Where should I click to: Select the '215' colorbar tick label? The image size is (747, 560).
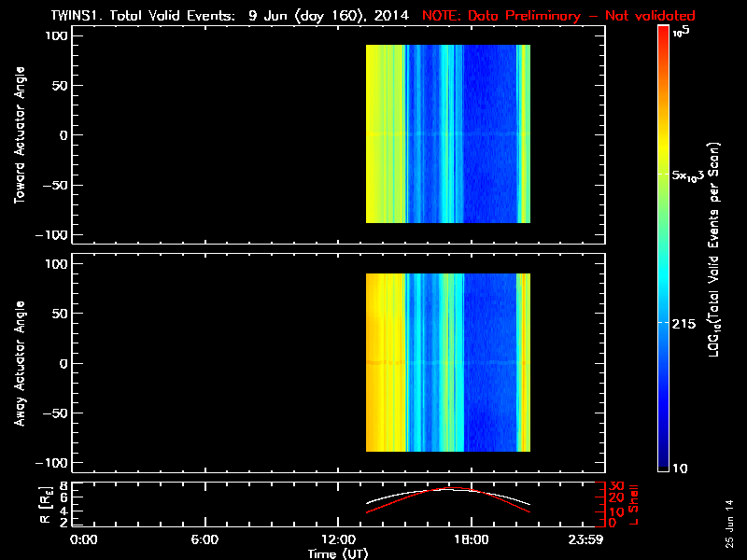(687, 322)
